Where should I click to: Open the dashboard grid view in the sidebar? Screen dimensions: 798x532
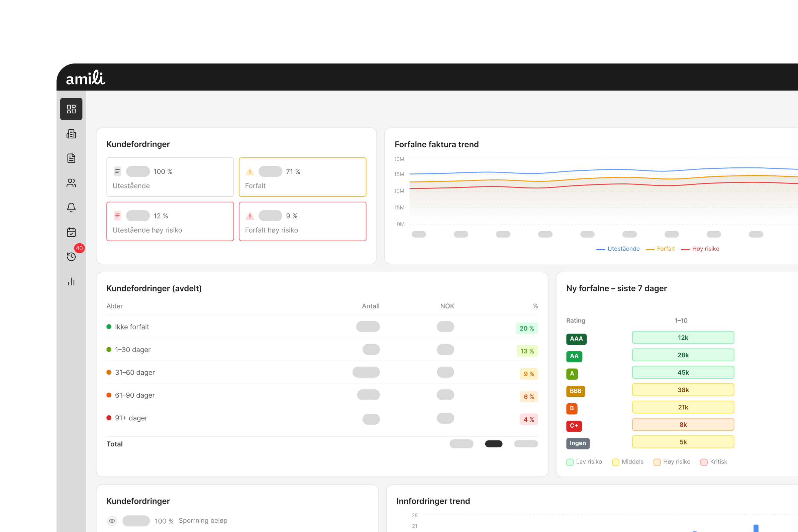point(71,109)
